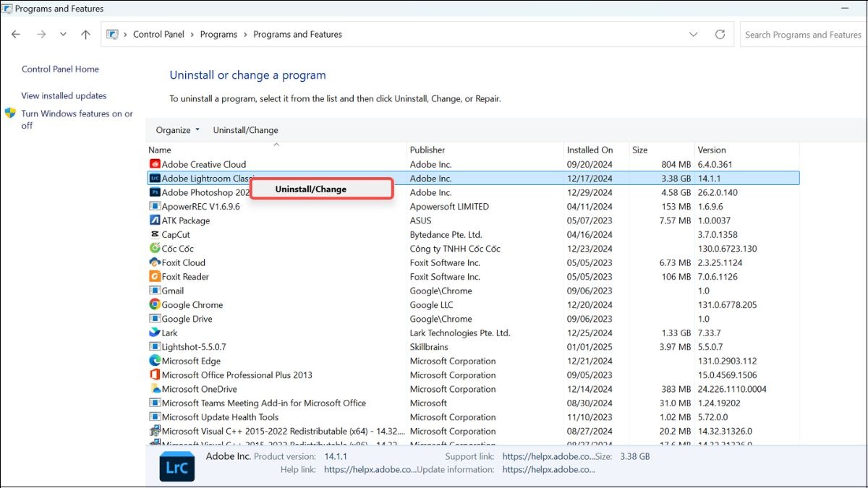Click the Forward navigation arrow

(x=41, y=34)
